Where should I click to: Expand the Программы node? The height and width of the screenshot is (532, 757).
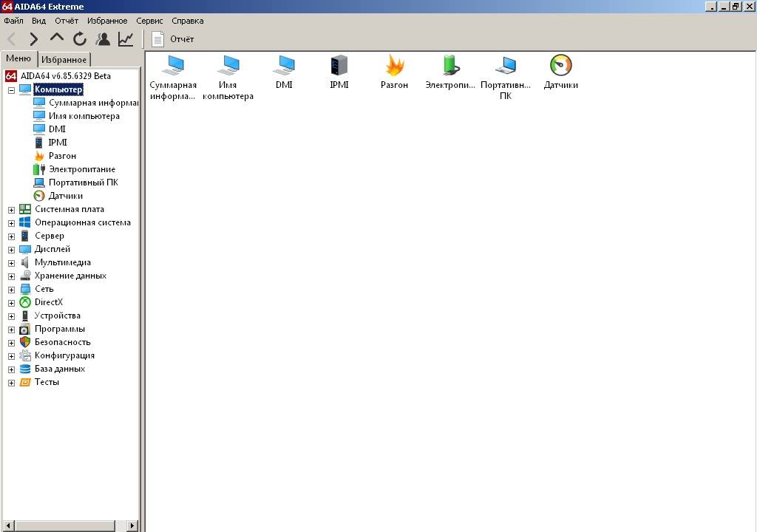[12, 330]
